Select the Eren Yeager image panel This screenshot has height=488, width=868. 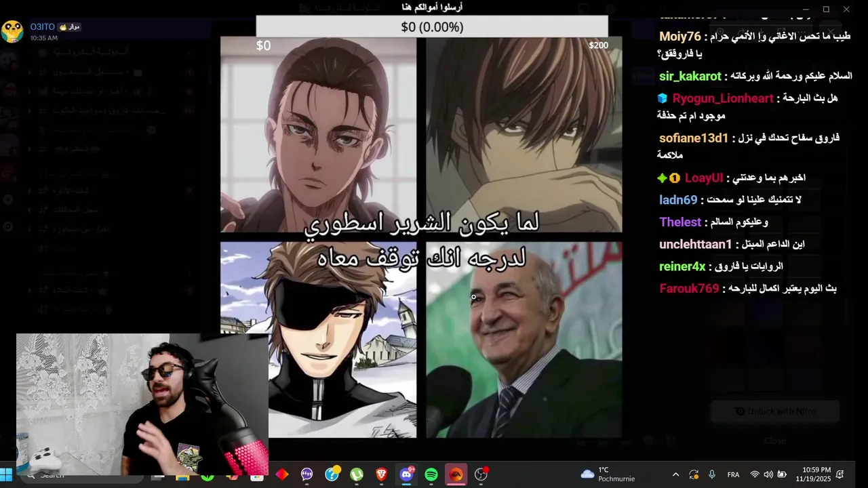click(x=318, y=135)
